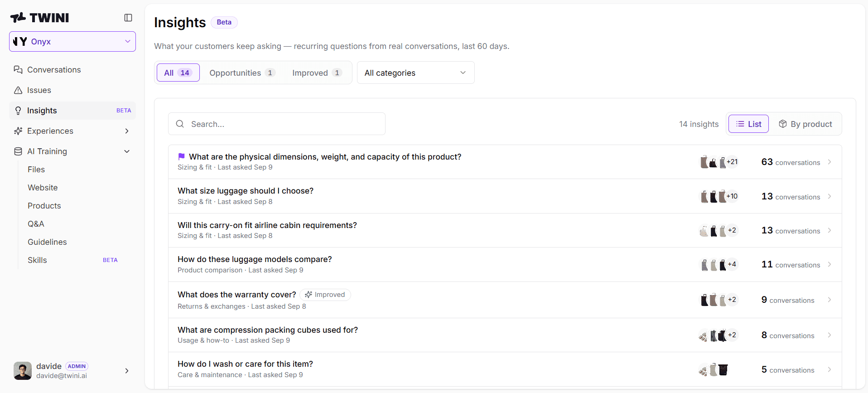This screenshot has width=868, height=393.
Task: Open the Onyx workspace dropdown
Action: click(72, 41)
